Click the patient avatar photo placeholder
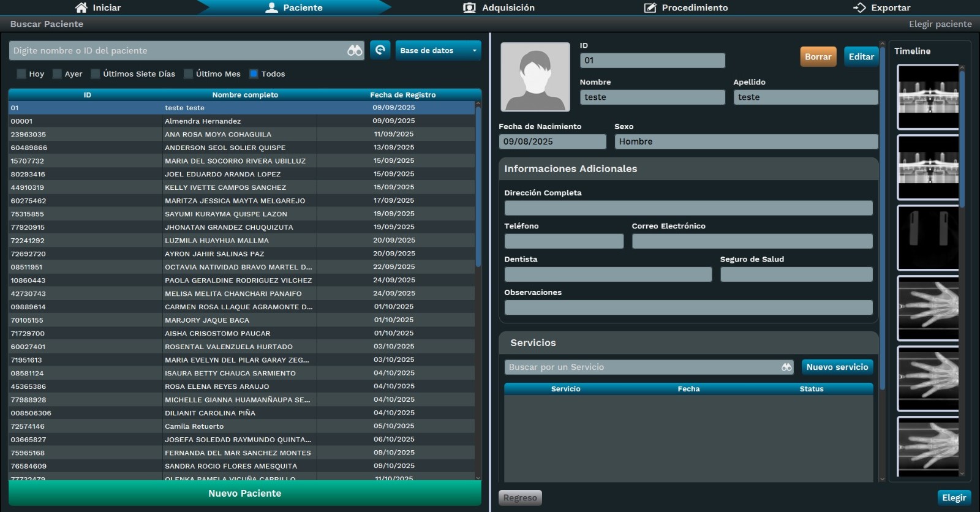The width and height of the screenshot is (980, 512). (x=535, y=77)
